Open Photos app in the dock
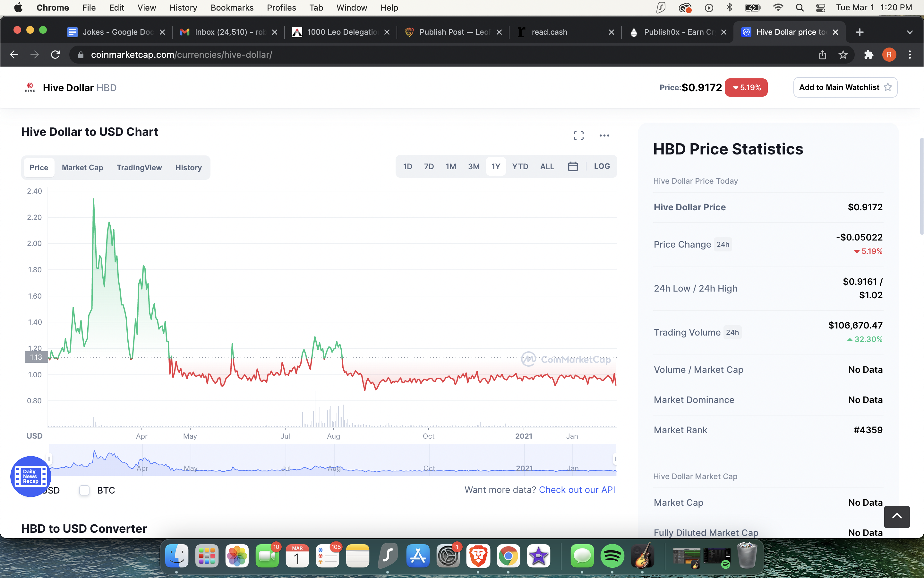 click(x=237, y=556)
